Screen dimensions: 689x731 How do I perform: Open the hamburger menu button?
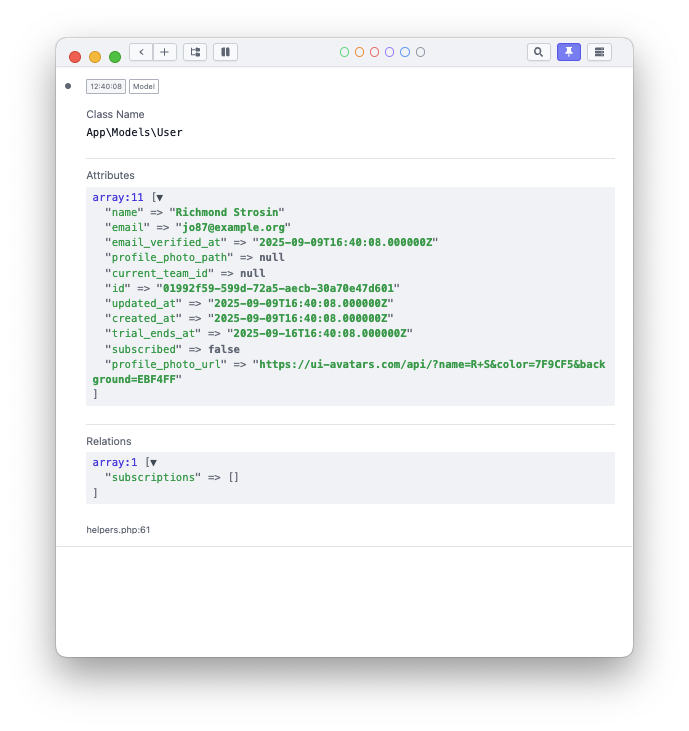click(599, 52)
